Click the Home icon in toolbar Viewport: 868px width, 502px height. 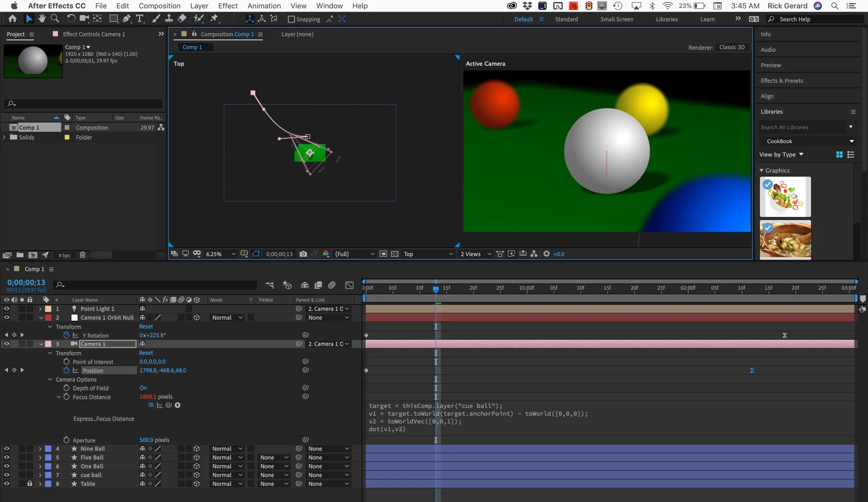tap(12, 19)
